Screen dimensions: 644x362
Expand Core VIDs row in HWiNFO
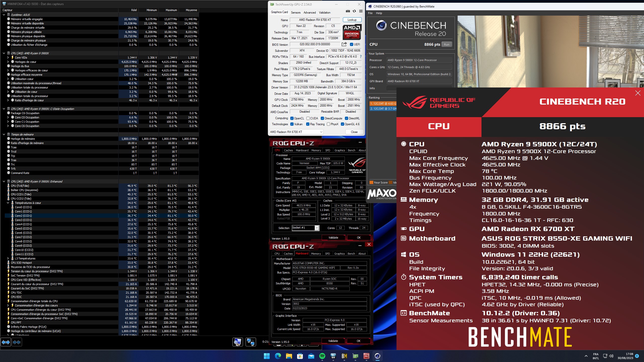pos(8,58)
